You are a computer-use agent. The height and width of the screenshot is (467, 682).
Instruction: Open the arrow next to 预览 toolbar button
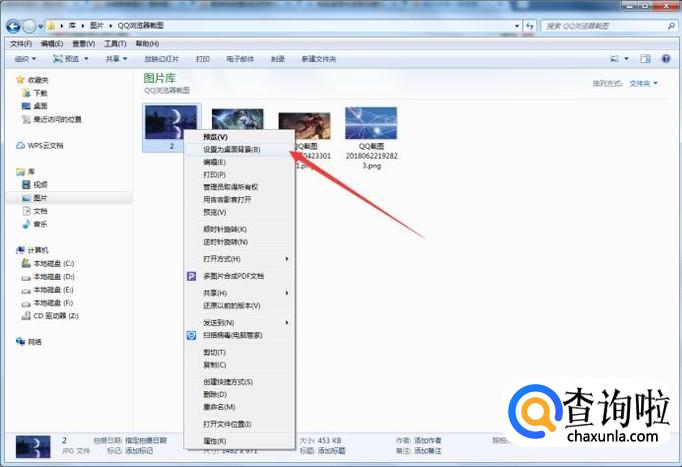pyautogui.click(x=86, y=59)
